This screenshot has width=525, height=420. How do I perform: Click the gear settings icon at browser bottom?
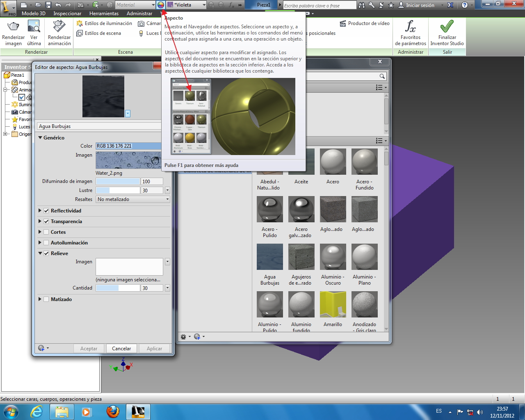click(x=183, y=337)
